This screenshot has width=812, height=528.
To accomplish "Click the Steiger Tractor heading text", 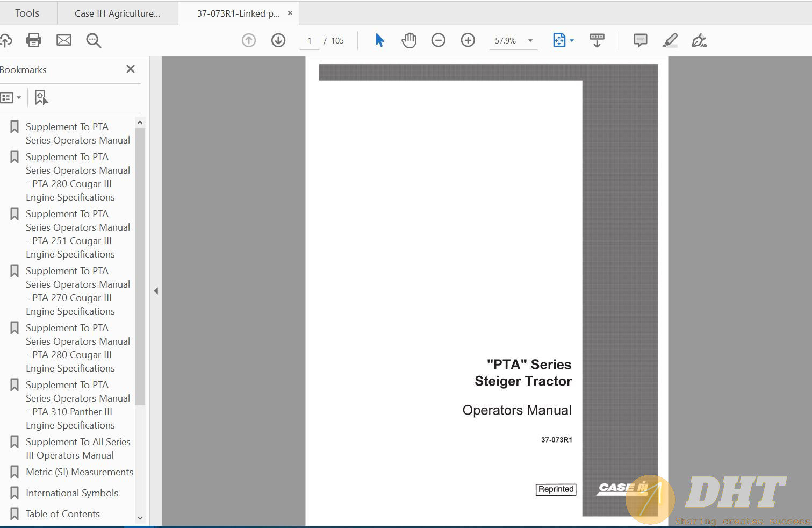I will [523, 381].
